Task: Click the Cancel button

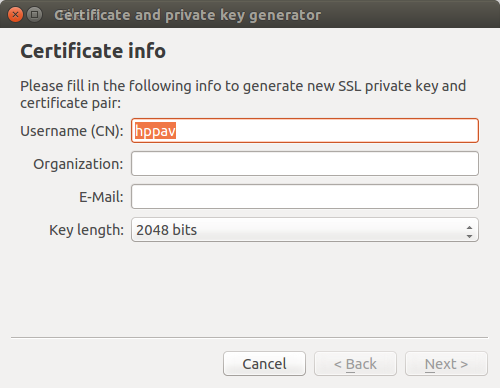Action: coord(264,364)
